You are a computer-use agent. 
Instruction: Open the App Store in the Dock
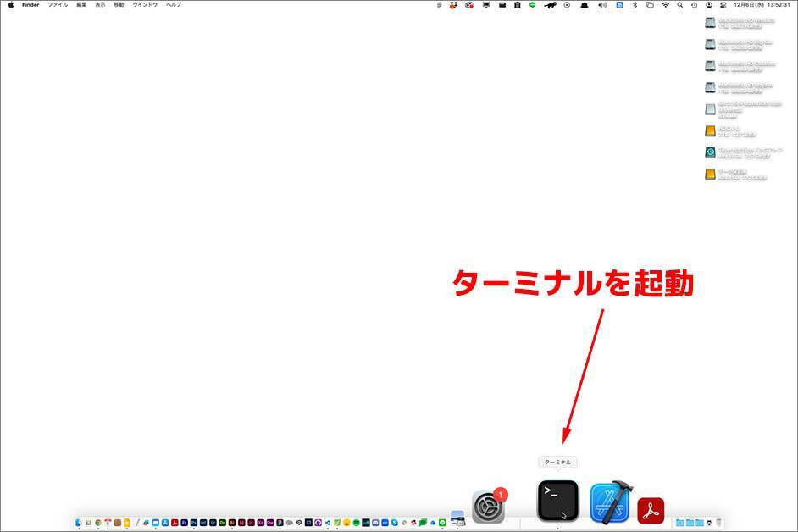pos(165,523)
